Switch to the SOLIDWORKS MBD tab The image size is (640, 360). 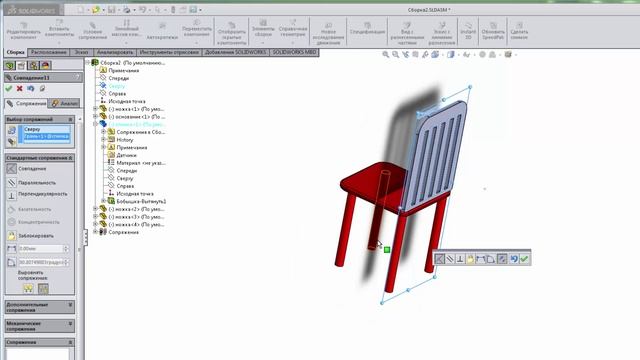pos(294,52)
